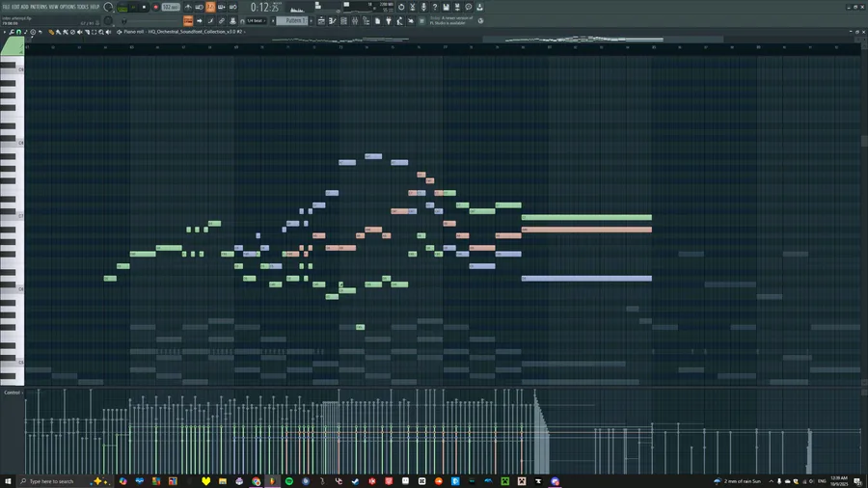Click the stop button in transport
The width and height of the screenshot is (868, 488).
pos(144,7)
